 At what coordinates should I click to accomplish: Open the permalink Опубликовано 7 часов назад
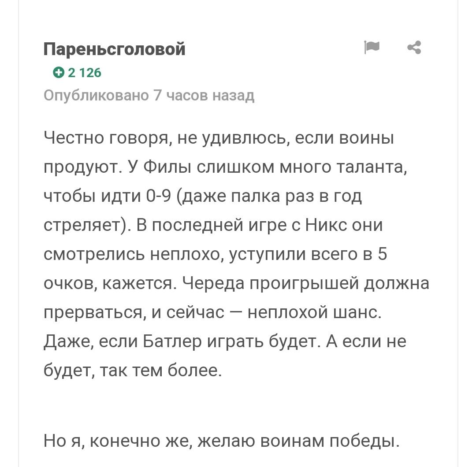tap(149, 95)
